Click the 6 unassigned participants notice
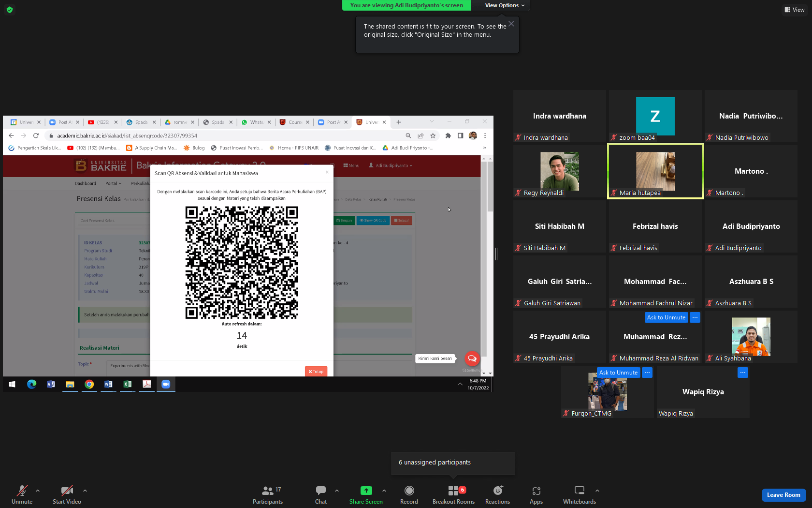Screen dimensions: 812x508 453,463
